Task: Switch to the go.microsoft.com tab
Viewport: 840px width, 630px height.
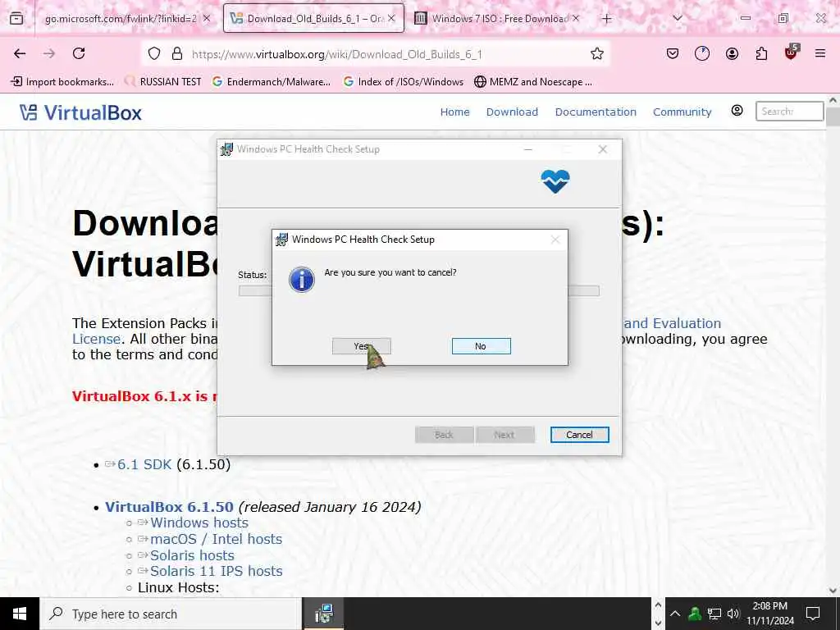Action: (121, 19)
